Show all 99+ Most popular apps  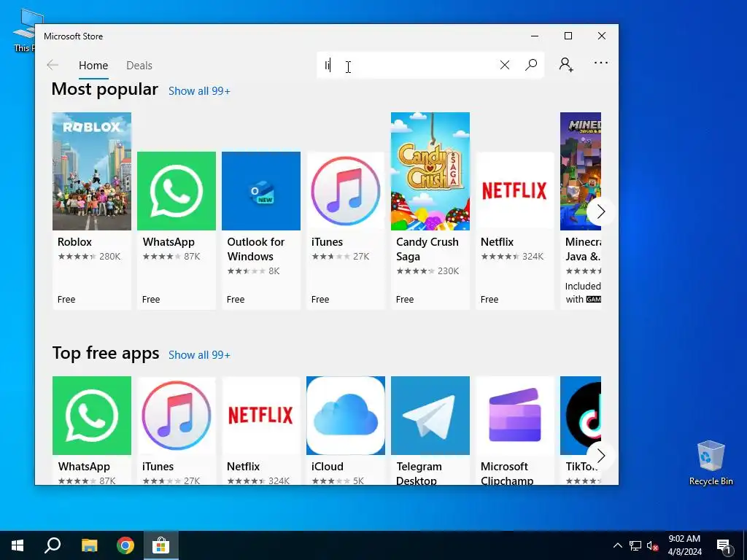pos(199,91)
